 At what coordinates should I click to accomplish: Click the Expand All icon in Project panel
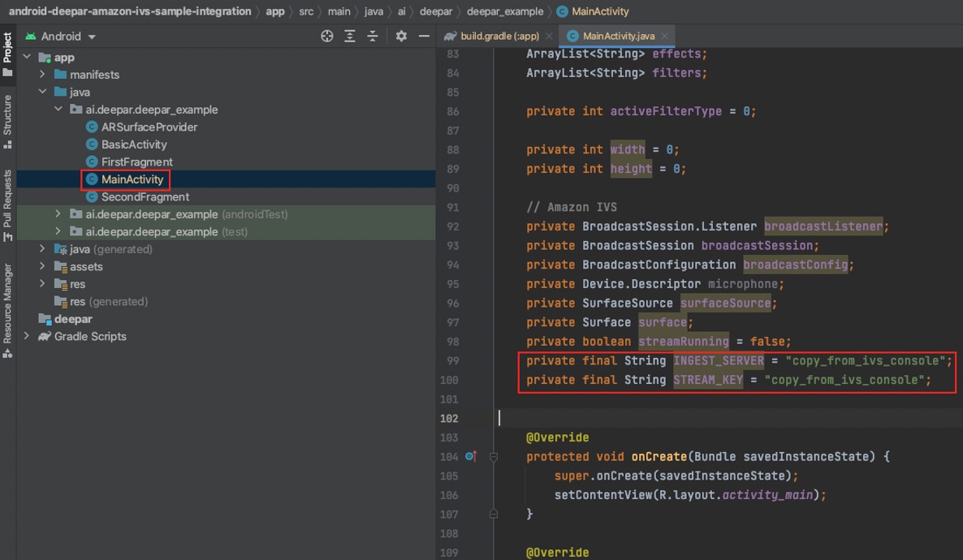350,37
